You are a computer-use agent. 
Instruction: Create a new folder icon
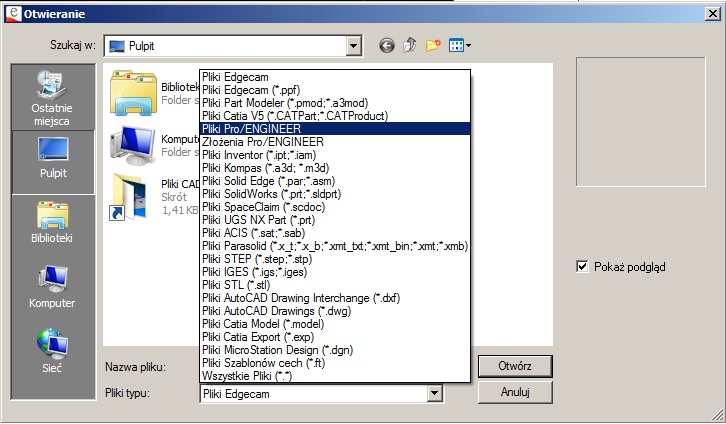(x=433, y=45)
